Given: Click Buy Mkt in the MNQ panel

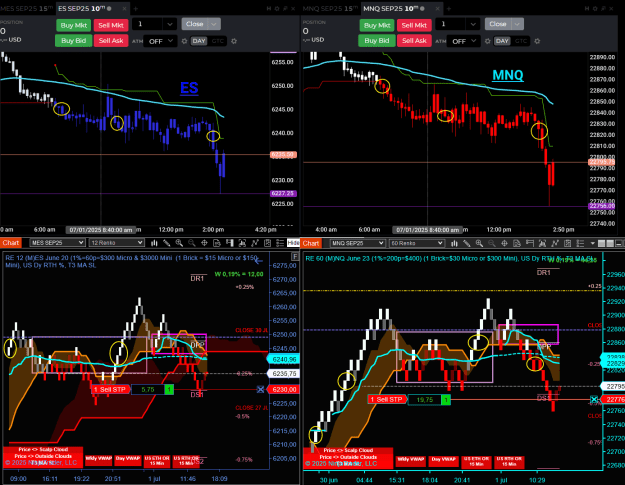Looking at the screenshot, I should (377, 25).
